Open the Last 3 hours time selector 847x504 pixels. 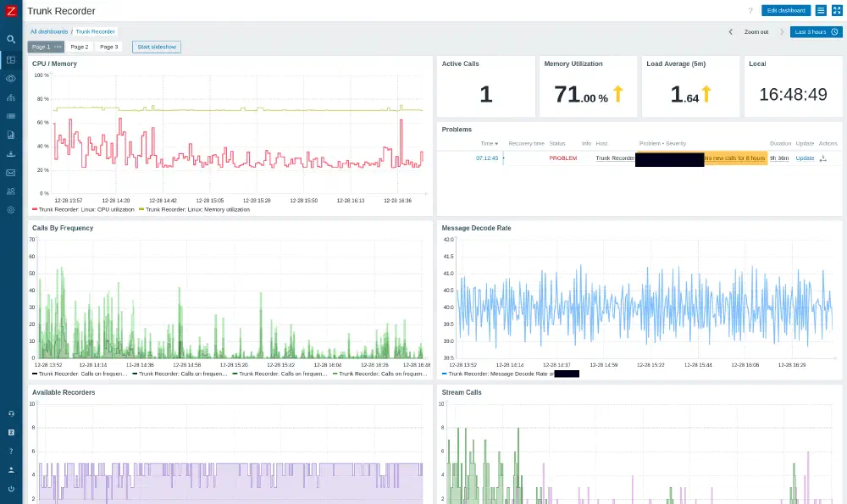coord(816,32)
